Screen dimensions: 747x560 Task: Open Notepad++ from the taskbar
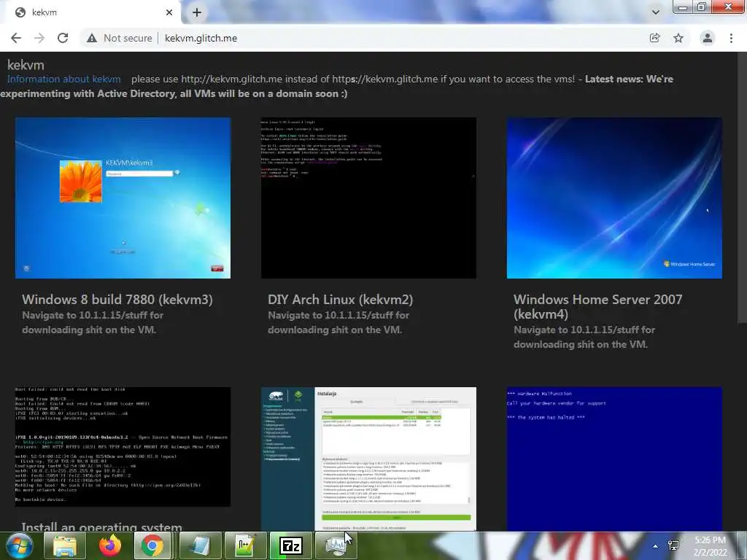tap(245, 545)
